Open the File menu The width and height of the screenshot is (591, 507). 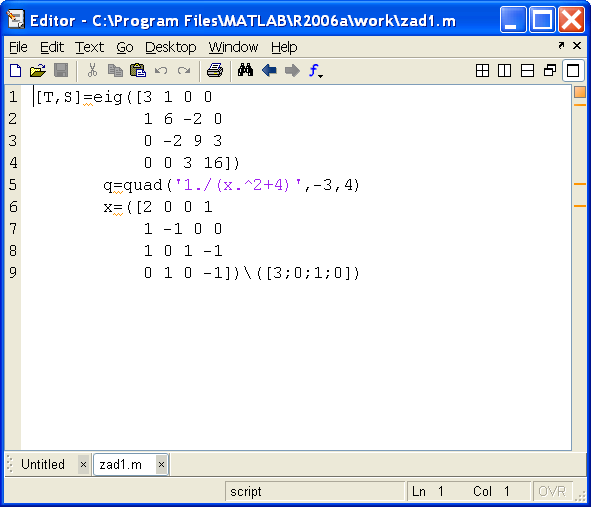[x=18, y=47]
